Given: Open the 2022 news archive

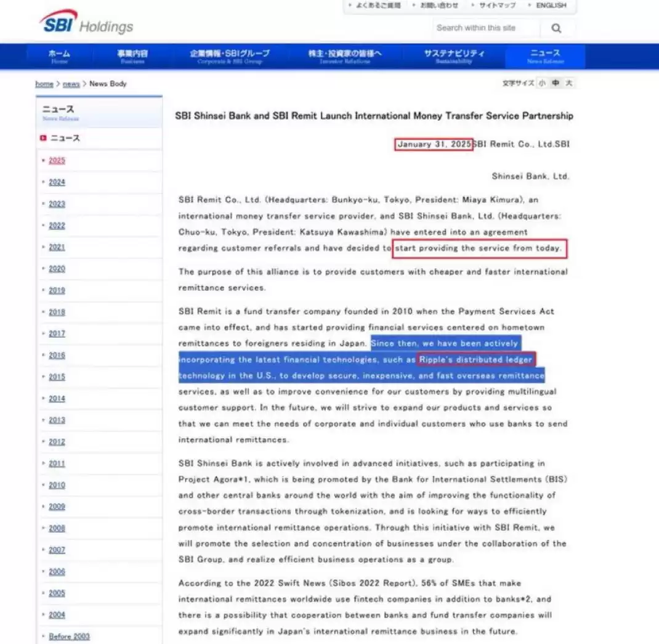Looking at the screenshot, I should 57,226.
